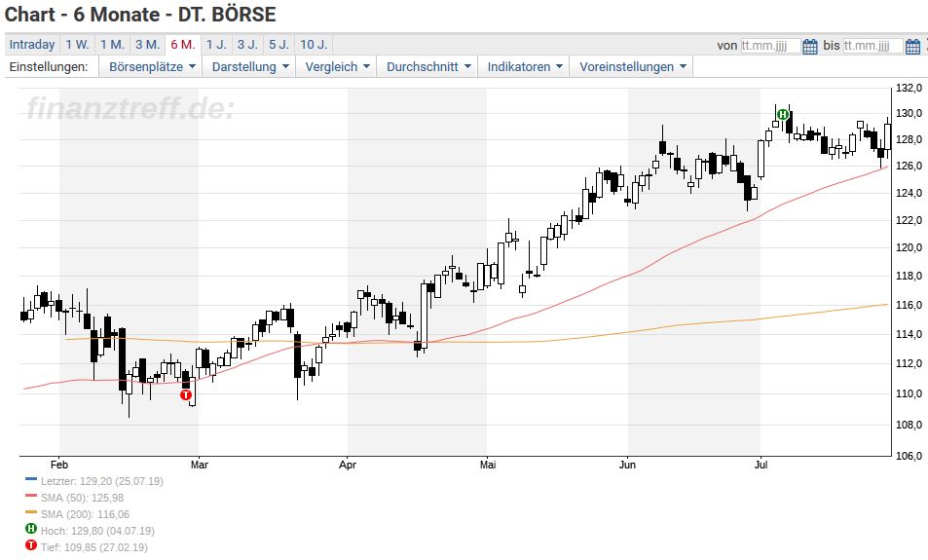This screenshot has height=560, width=928.
Task: Click 'Tief: 109,85 (27.02.19)' legend text
Action: pyautogui.click(x=94, y=547)
